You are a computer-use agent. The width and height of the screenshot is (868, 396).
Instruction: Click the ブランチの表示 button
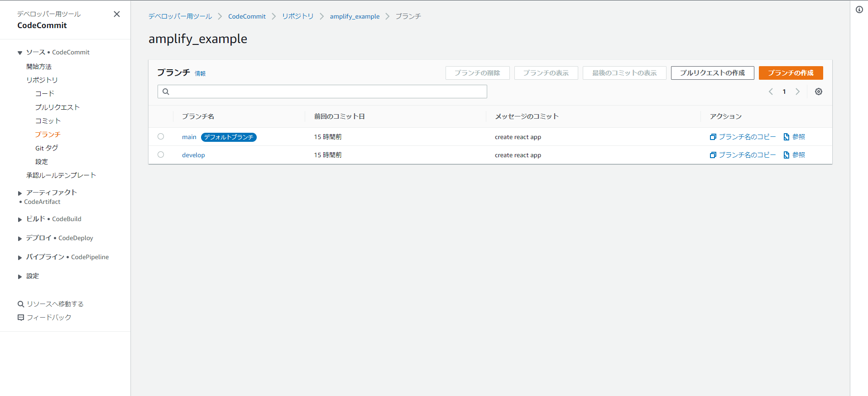pyautogui.click(x=546, y=73)
